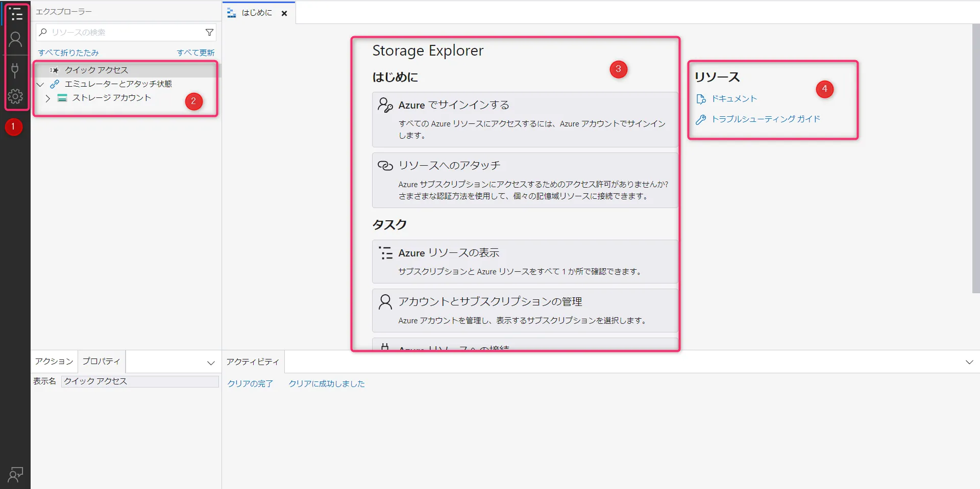Click the feedback icon at the sidebar bottom
The width and height of the screenshot is (980, 489).
pos(15,475)
